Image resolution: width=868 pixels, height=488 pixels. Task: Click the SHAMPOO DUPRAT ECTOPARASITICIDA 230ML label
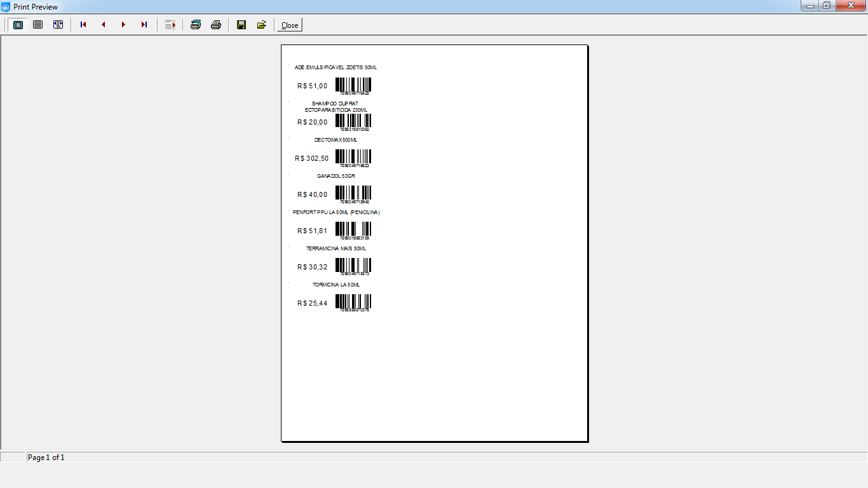336,107
